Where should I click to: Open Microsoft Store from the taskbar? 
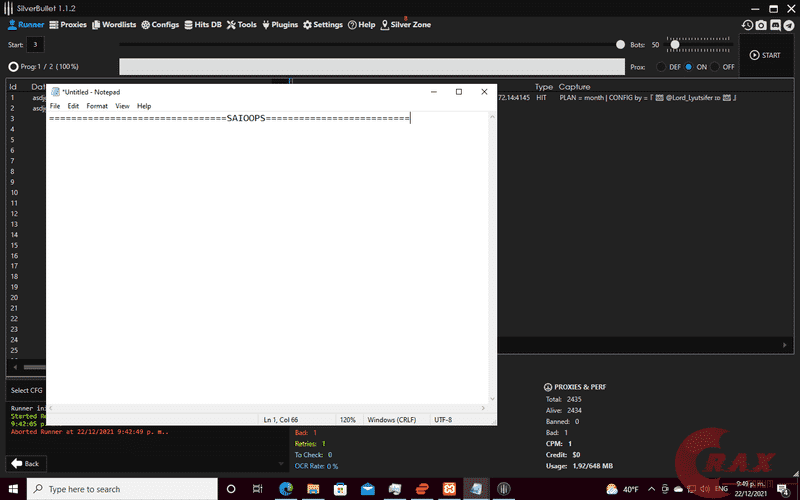(340, 489)
